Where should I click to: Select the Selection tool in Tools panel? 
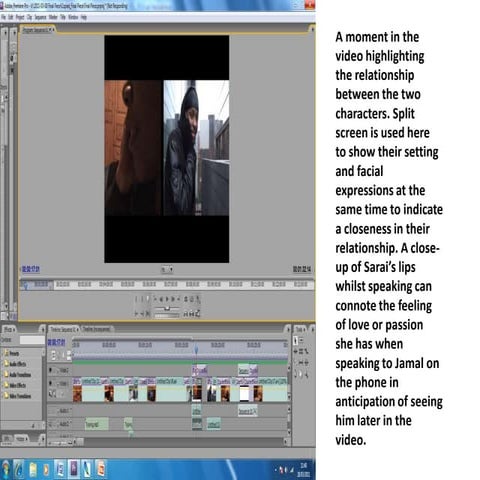click(x=296, y=340)
